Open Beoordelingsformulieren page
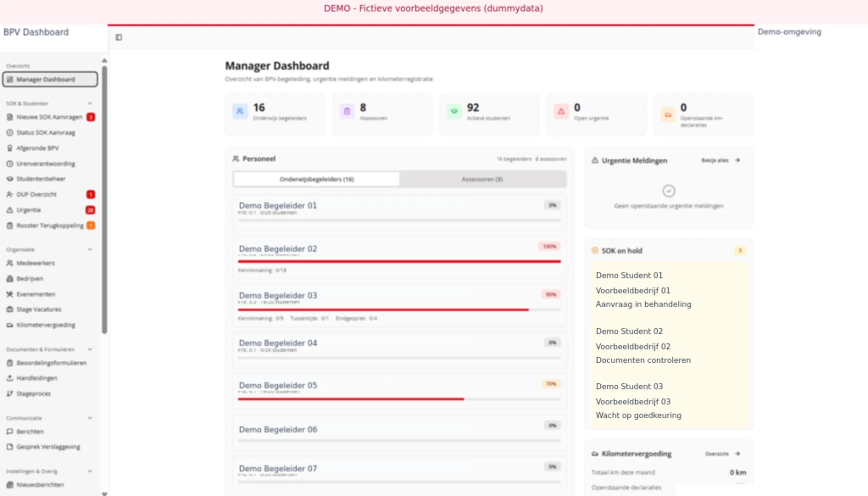The width and height of the screenshot is (868, 496). (x=50, y=363)
